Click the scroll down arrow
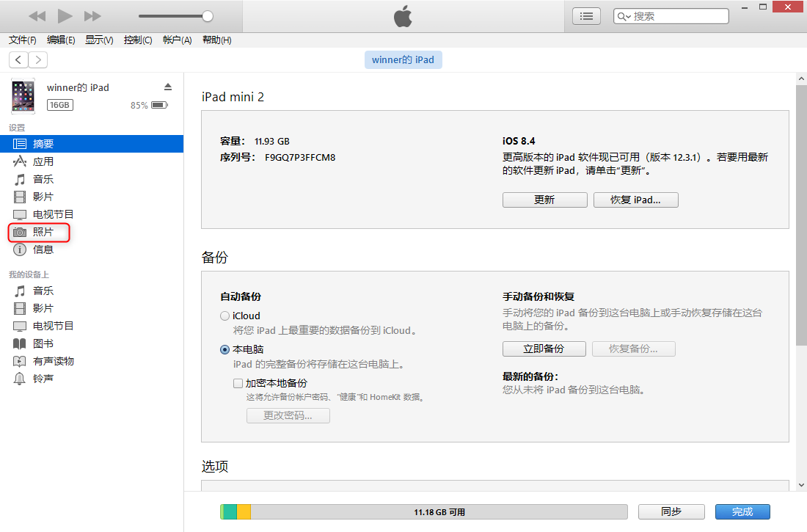807x532 pixels. point(801,484)
